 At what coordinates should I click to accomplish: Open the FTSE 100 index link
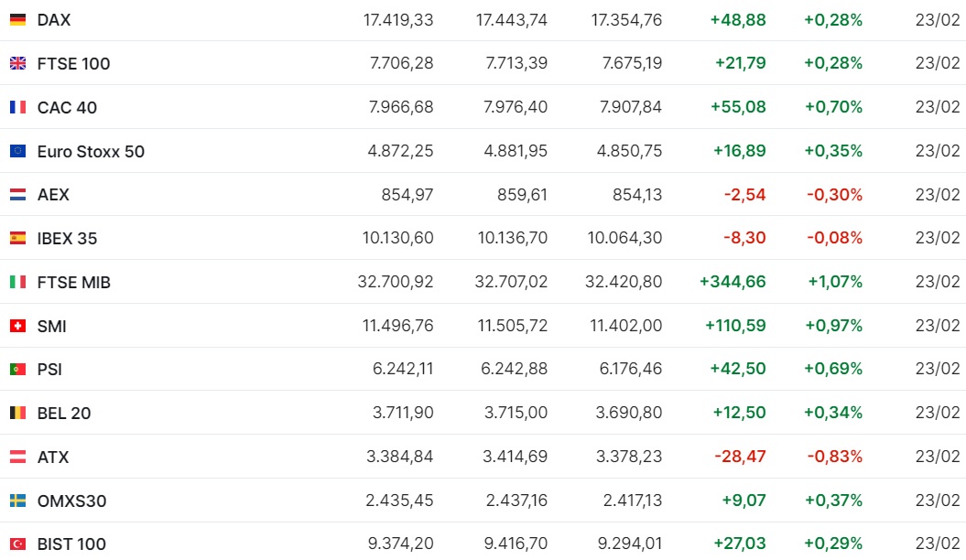tap(73, 63)
